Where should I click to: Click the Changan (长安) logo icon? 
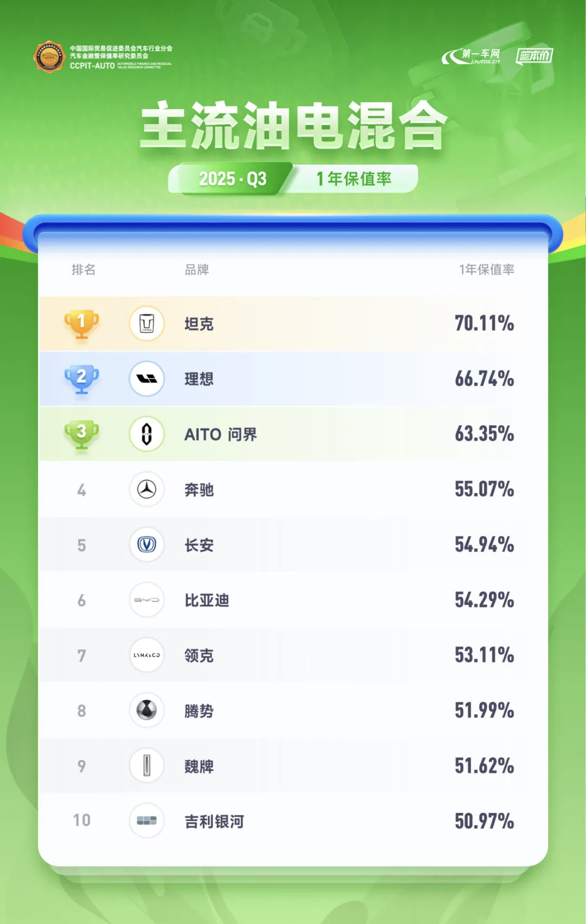(146, 545)
